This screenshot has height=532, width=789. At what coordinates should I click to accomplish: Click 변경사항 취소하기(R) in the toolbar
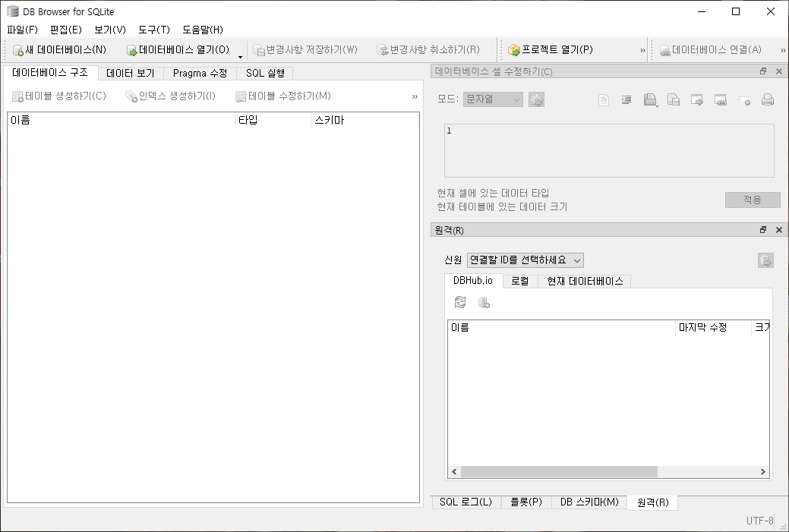click(x=428, y=50)
